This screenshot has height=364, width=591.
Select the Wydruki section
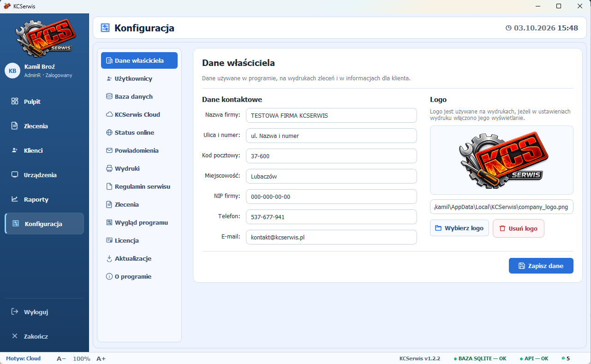click(x=139, y=168)
